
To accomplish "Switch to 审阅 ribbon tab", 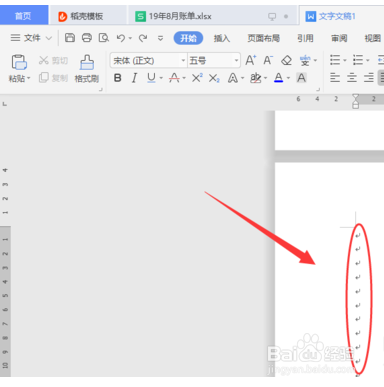I will point(339,38).
